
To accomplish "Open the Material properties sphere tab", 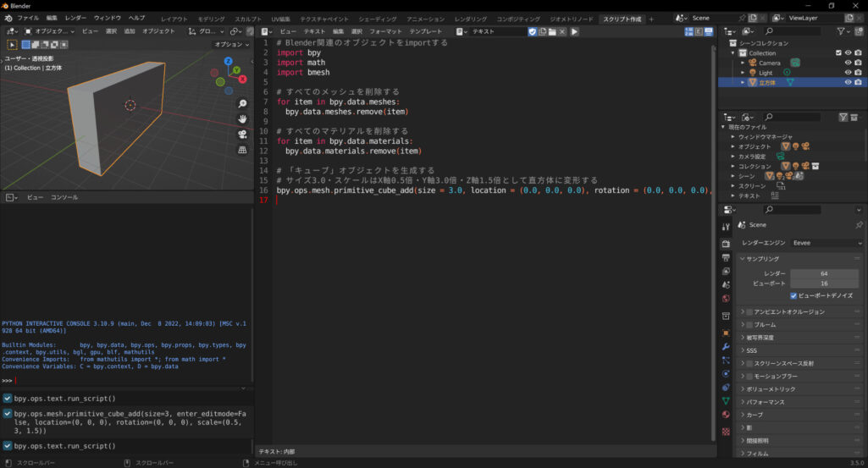I will (726, 415).
